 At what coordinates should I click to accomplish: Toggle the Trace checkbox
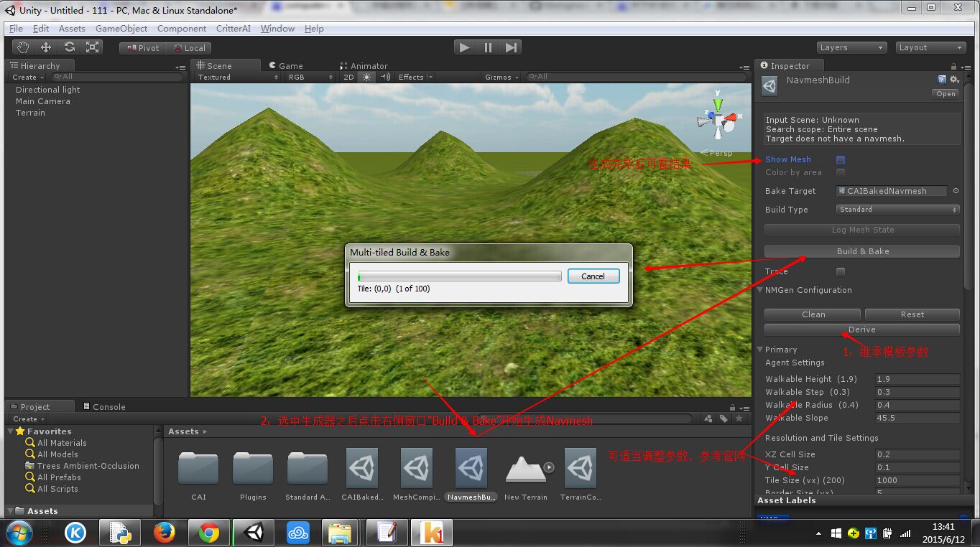pyautogui.click(x=841, y=271)
